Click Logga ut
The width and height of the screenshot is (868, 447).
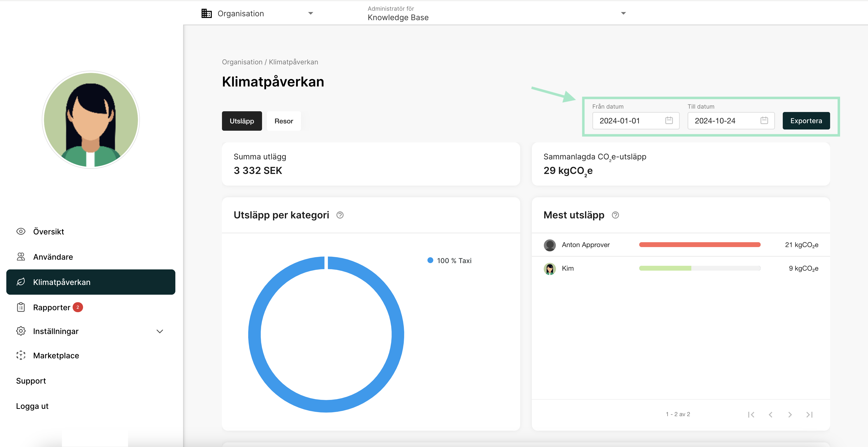click(x=32, y=406)
